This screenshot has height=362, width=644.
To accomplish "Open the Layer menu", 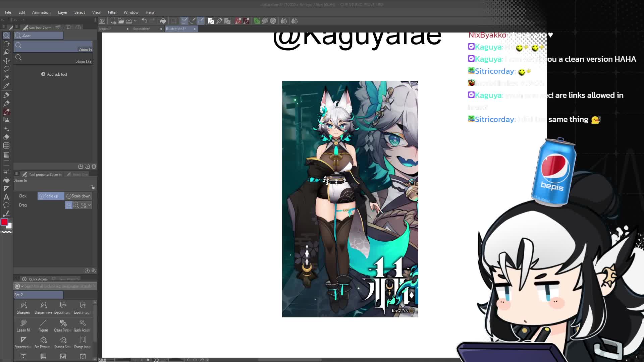I will 63,12.
